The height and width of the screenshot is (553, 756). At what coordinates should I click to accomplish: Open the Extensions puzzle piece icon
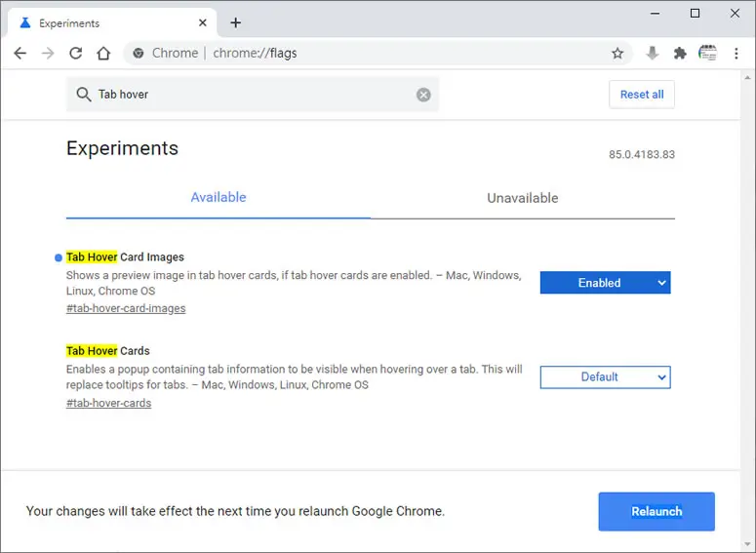[680, 53]
